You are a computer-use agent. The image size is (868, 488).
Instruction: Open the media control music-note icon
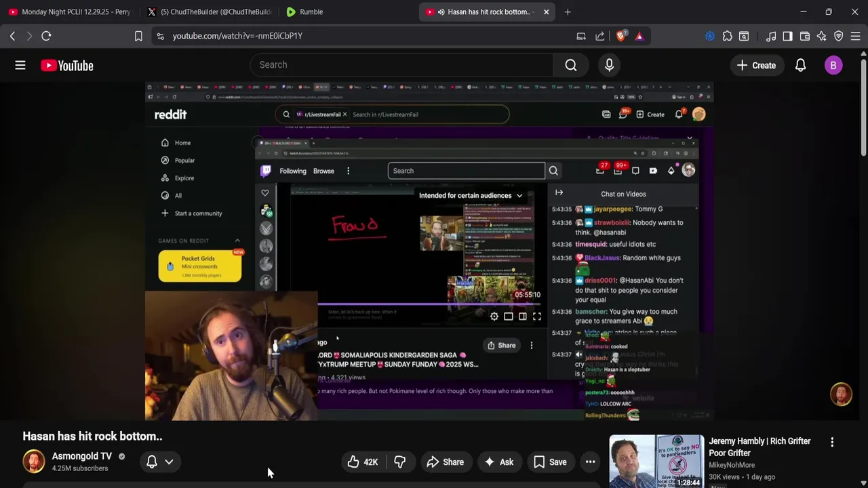pos(771,36)
